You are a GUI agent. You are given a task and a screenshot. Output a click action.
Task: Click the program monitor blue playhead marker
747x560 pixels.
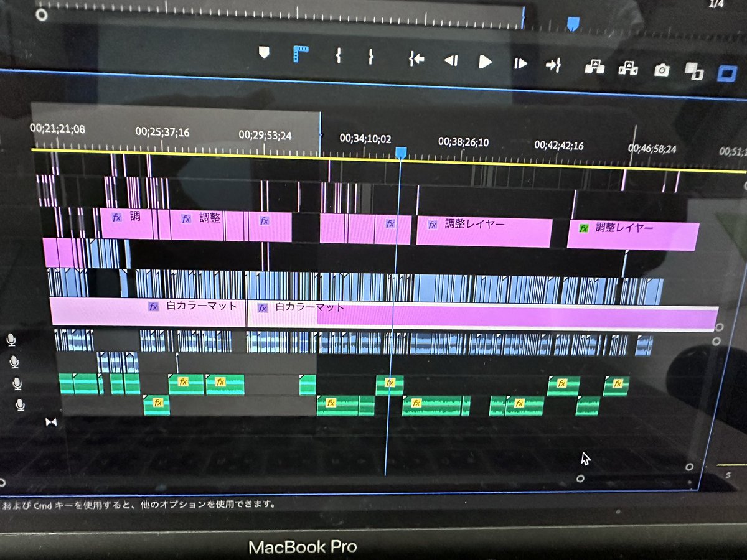[x=573, y=24]
